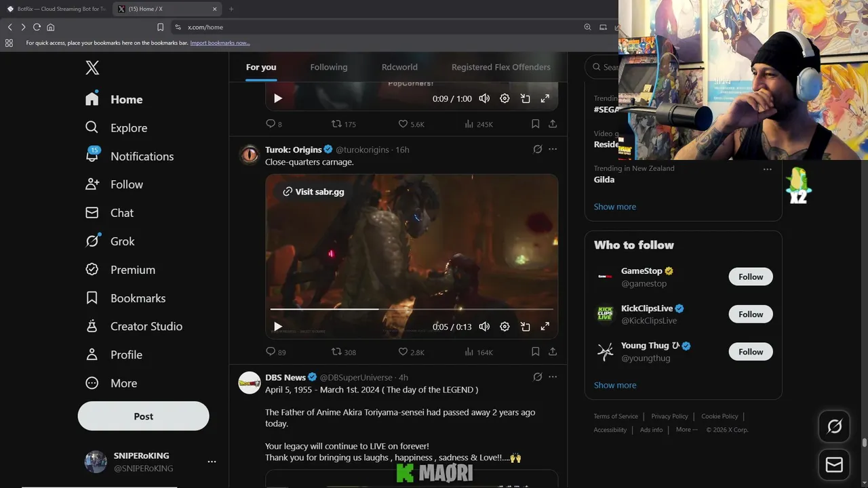Expand Turok video to fullscreen
868x488 pixels.
(x=545, y=327)
